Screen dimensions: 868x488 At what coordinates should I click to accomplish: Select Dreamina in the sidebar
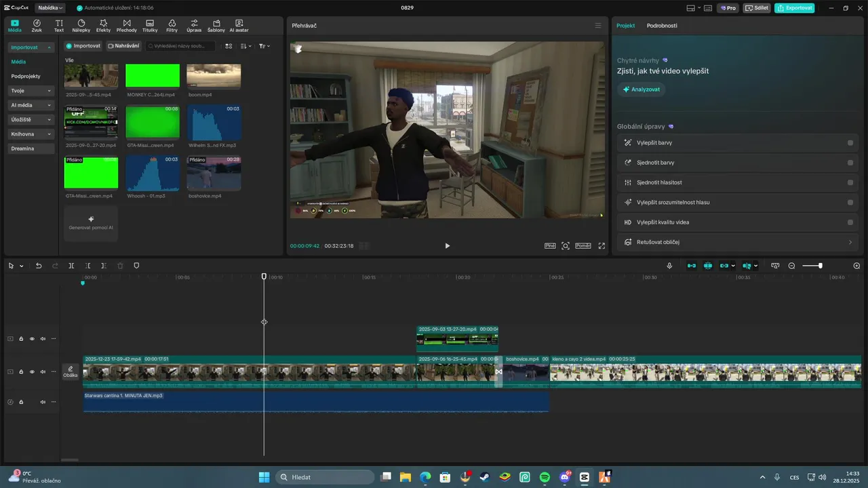click(31, 148)
